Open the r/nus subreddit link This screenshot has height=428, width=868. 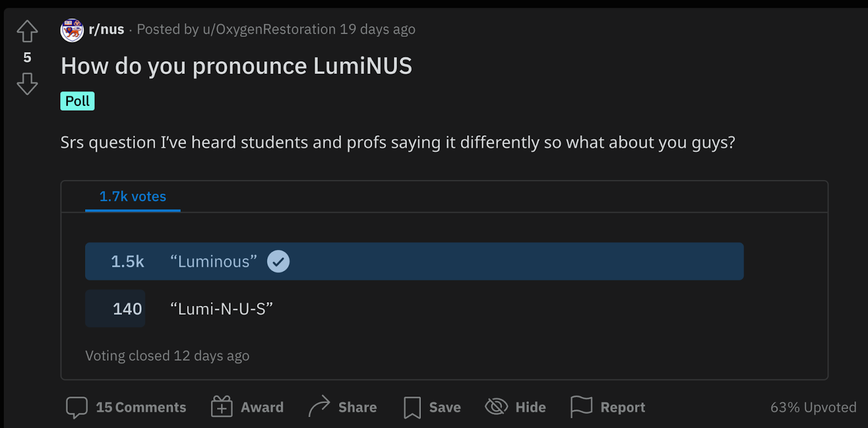click(x=106, y=29)
